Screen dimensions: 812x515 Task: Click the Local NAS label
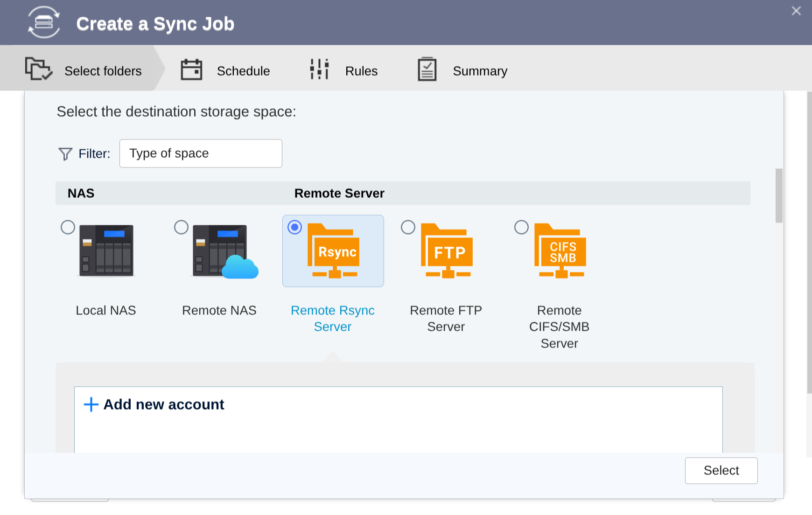pyautogui.click(x=106, y=311)
